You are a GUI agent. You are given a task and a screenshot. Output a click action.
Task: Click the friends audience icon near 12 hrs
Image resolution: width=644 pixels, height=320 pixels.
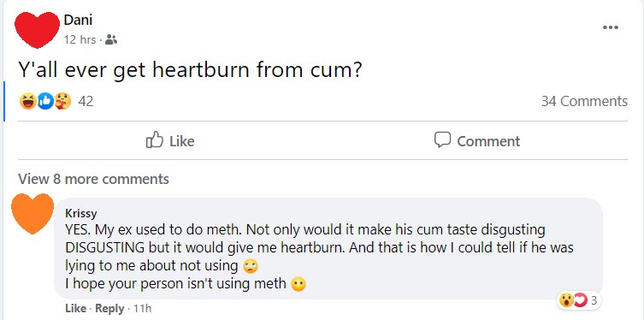(111, 40)
